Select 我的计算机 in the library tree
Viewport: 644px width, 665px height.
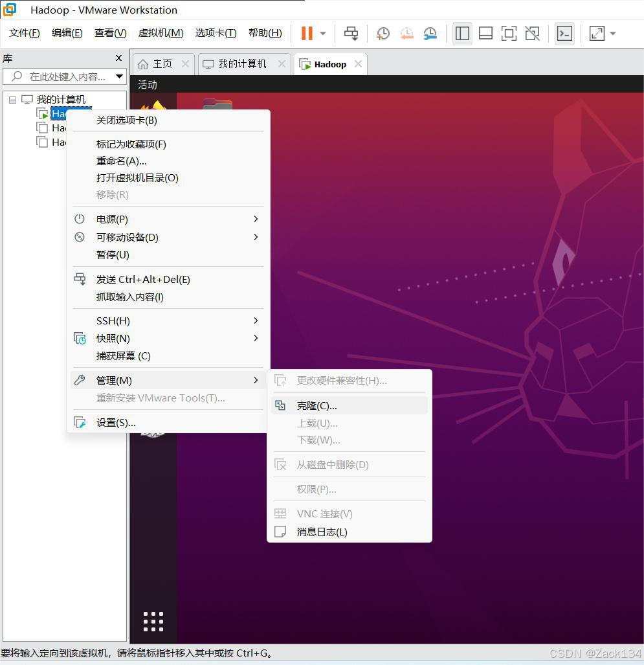point(61,99)
